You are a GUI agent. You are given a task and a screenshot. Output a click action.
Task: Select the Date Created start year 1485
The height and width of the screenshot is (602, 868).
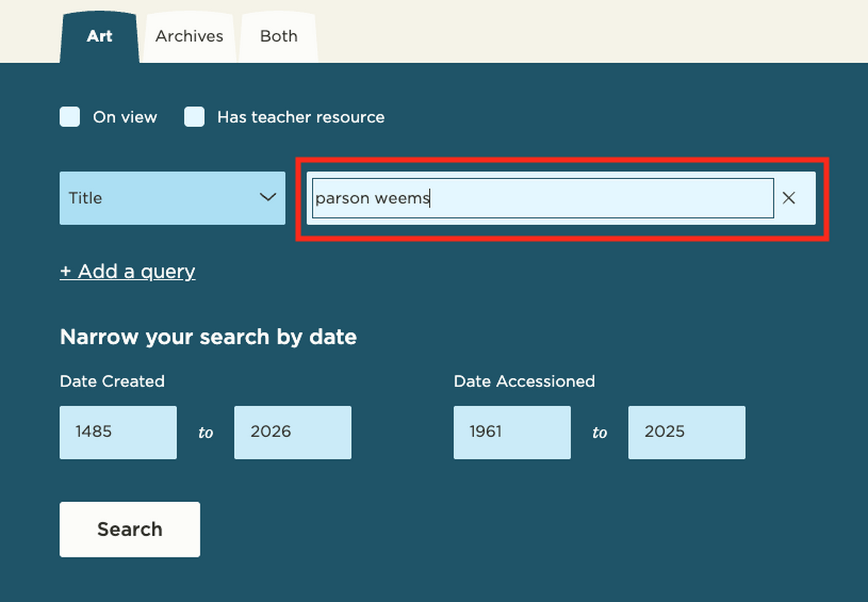pos(118,432)
